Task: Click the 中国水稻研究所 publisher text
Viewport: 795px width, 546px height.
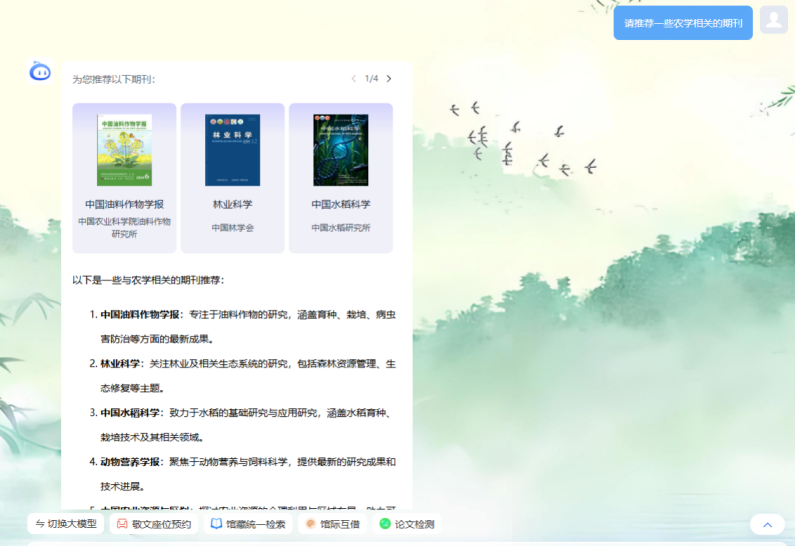Action: 340,228
